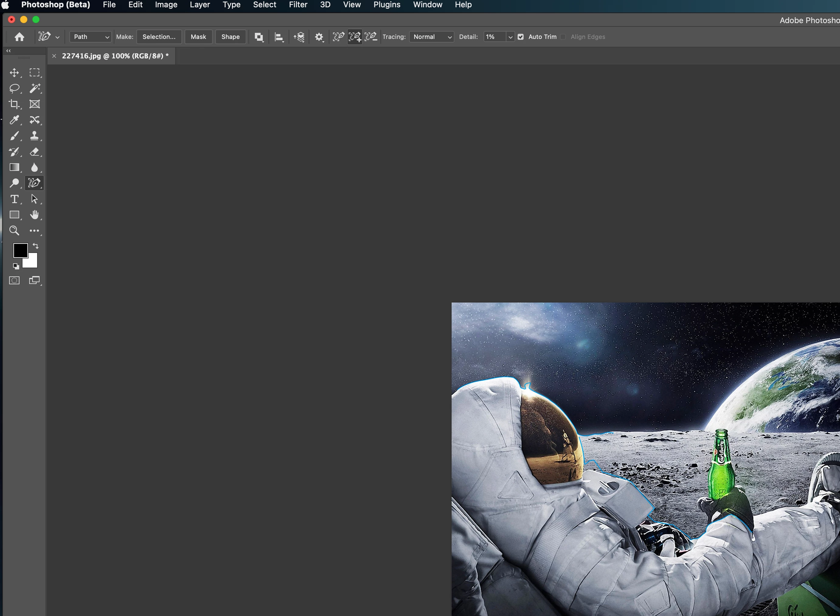Open the Tracing mode dropdown
Viewport: 840px width, 616px height.
coord(432,37)
